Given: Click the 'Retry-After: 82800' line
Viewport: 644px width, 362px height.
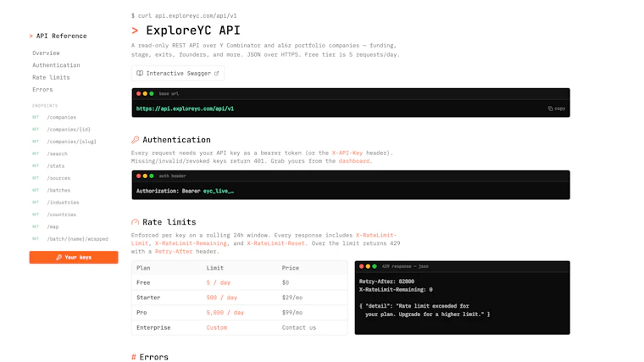Looking at the screenshot, I should pyautogui.click(x=386, y=281).
